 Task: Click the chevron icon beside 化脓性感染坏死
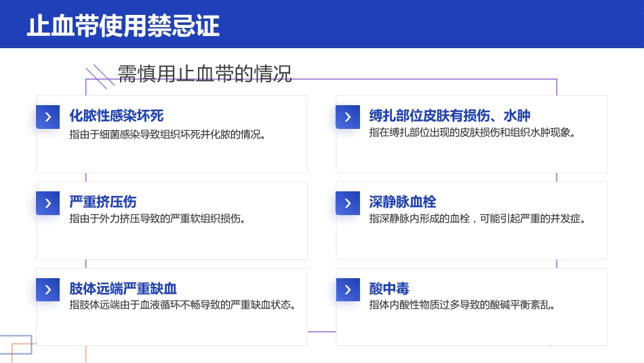(x=48, y=117)
